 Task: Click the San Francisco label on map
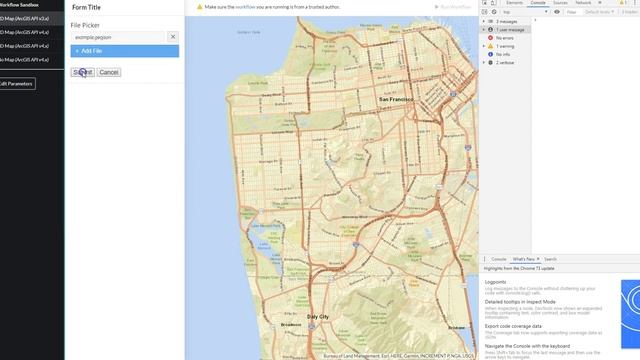tap(396, 99)
